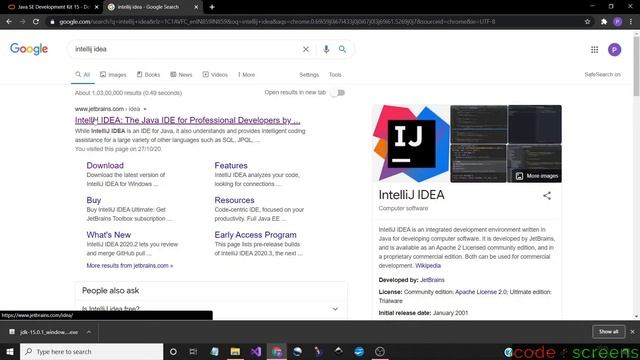Open File Explorer from taskbar

click(235, 351)
